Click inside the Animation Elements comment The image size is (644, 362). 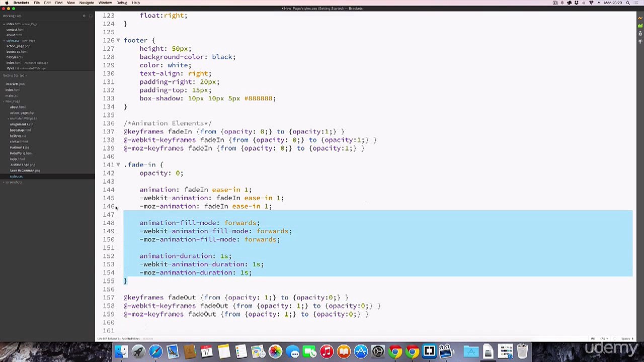tap(168, 123)
